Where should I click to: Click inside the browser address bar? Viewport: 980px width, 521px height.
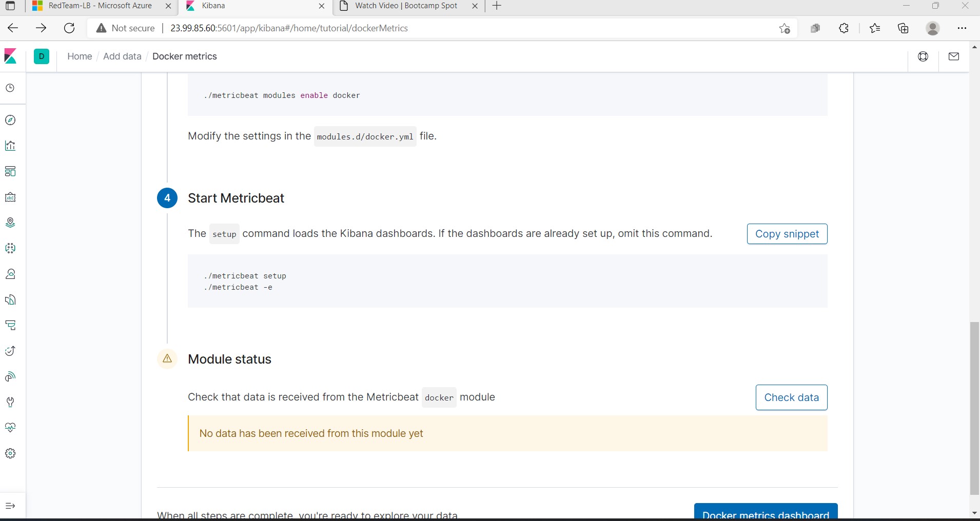pos(359,28)
